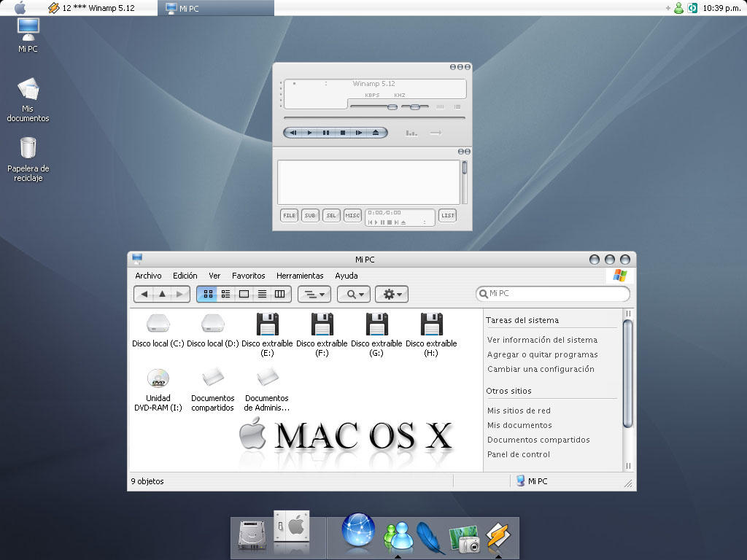Start playback with Winamp's play button
747x560 pixels.
tap(309, 133)
